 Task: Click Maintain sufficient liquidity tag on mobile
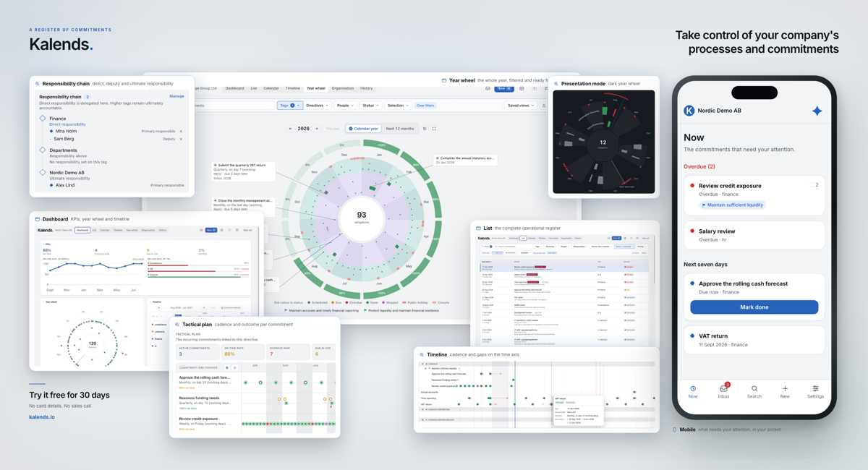tap(732, 205)
